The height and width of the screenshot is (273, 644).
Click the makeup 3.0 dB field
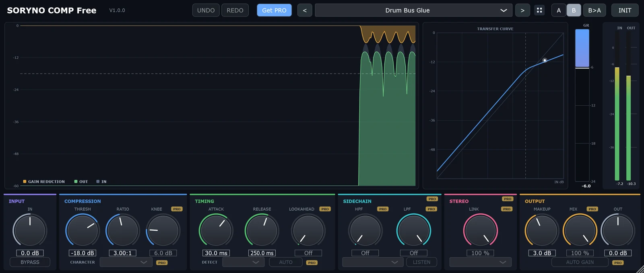pos(542,253)
